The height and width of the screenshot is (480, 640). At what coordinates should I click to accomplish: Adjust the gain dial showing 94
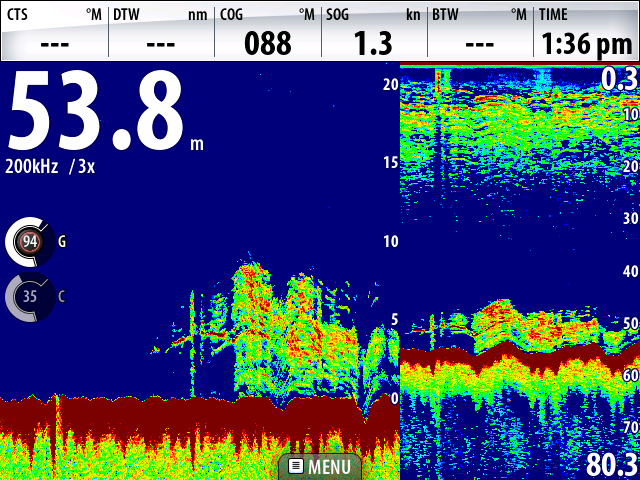click(29, 240)
